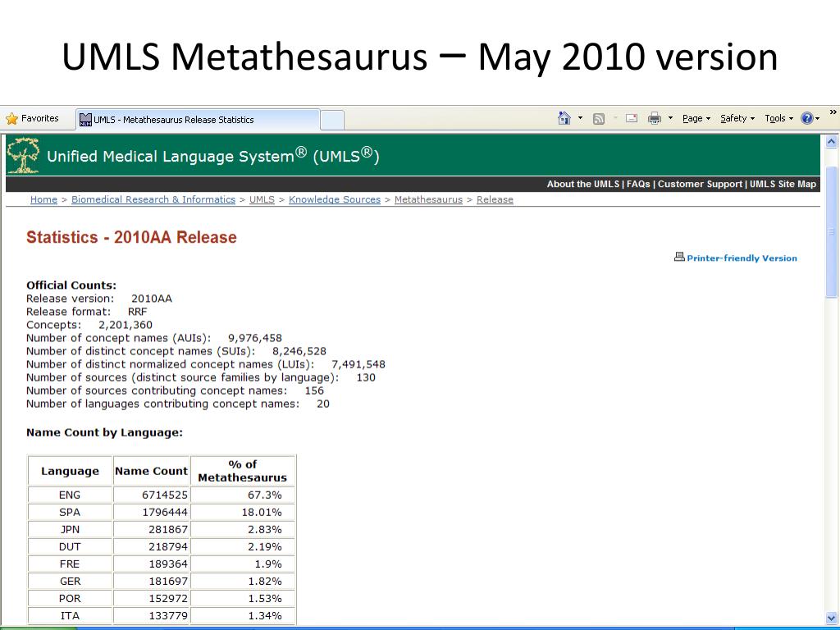Click the UMLS tree logo
The image size is (840, 630).
tap(23, 155)
